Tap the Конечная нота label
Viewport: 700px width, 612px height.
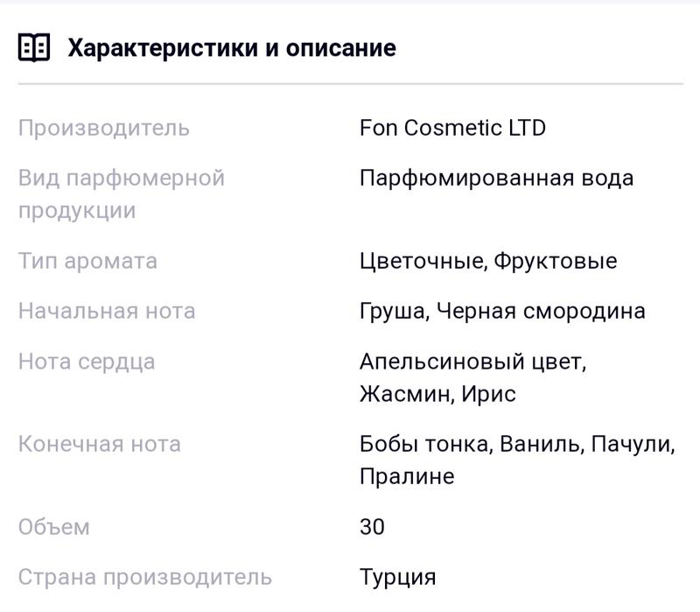(x=100, y=444)
